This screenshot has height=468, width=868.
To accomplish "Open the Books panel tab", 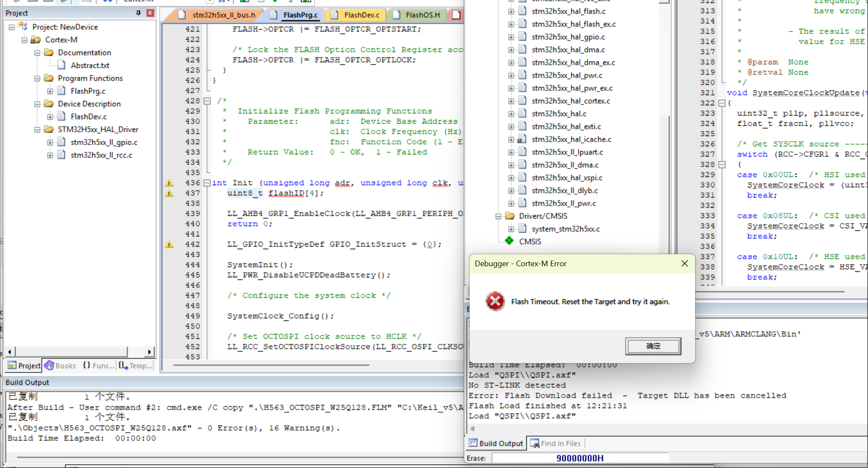I will point(61,366).
